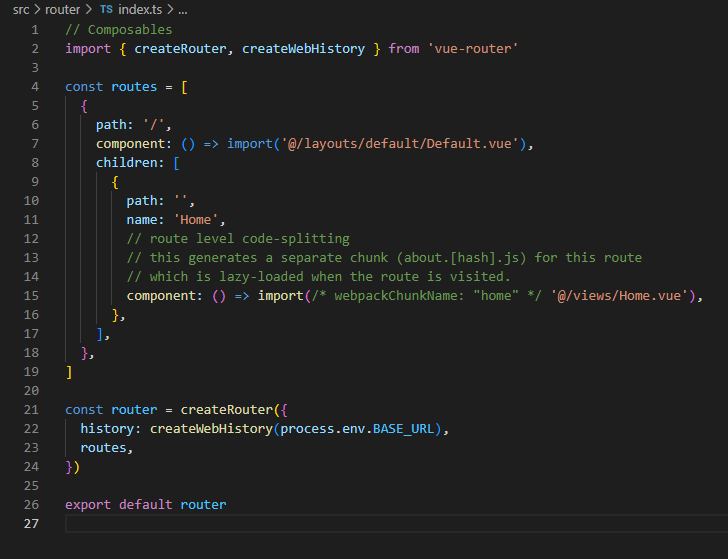This screenshot has height=559, width=728.
Task: Click the '// route level code-splitting' comment
Action: [238, 239]
